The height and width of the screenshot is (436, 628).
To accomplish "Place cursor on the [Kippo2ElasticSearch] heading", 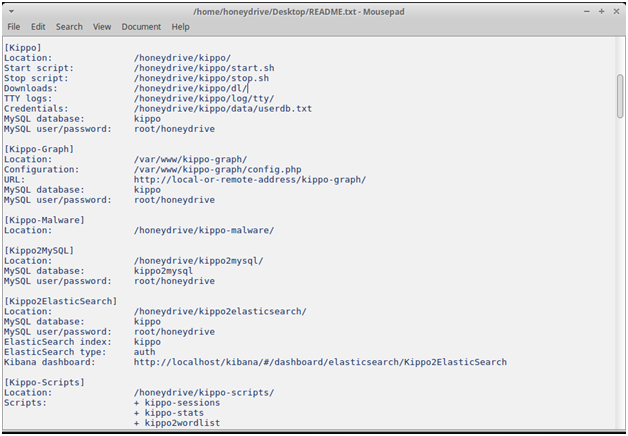I will click(x=60, y=301).
